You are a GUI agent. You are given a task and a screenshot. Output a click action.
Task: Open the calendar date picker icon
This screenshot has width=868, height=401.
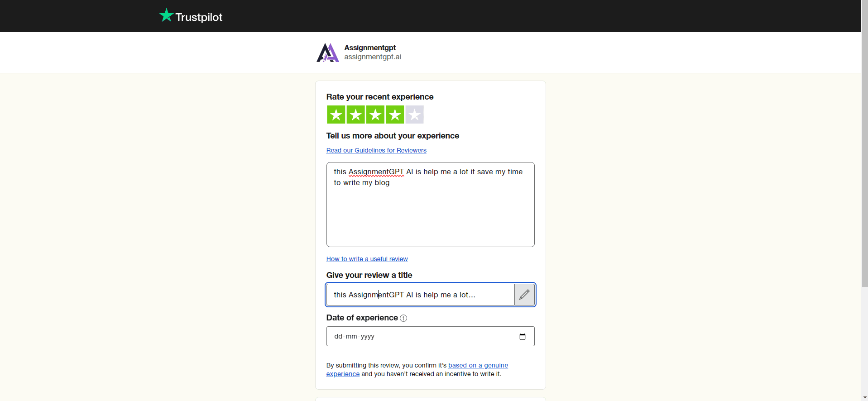click(523, 336)
